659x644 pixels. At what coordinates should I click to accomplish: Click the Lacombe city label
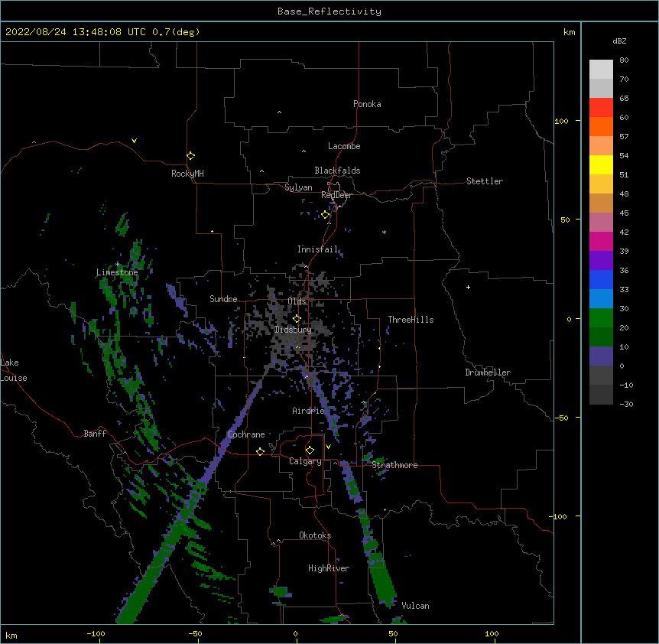pos(344,146)
